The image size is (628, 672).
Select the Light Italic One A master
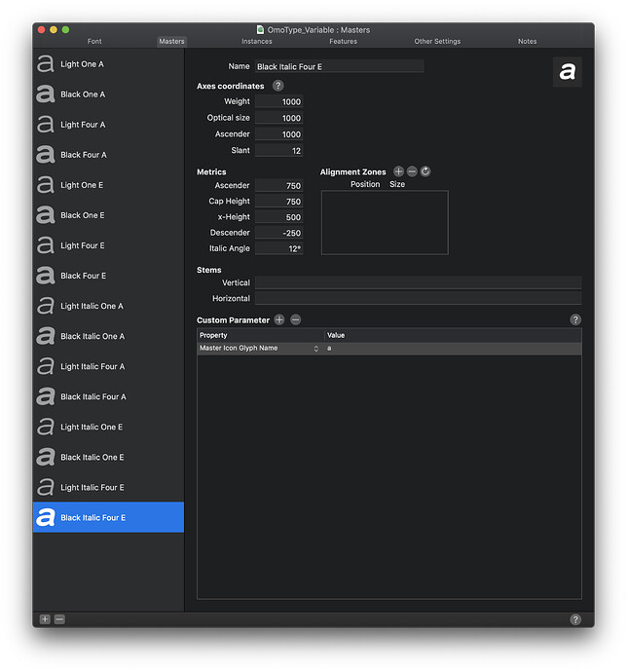[x=108, y=306]
